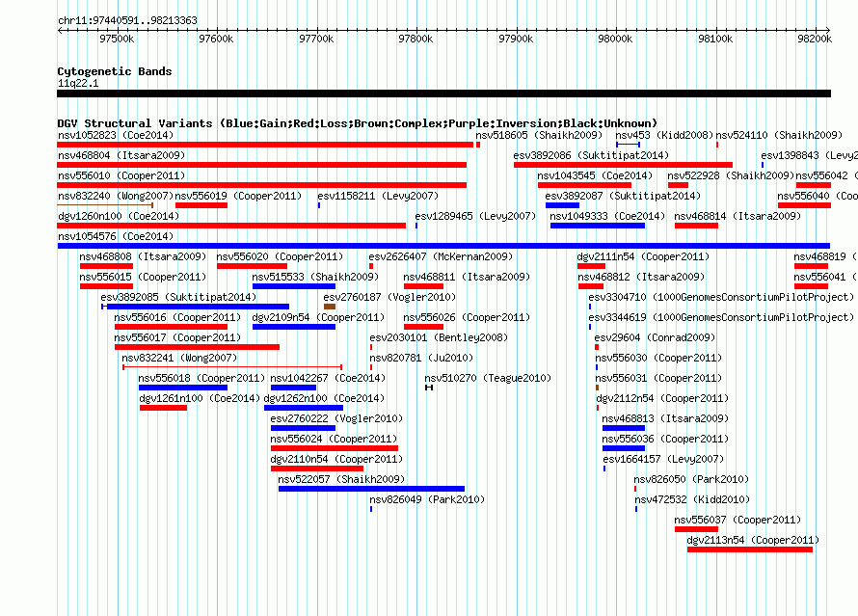Select esv29604 (Conrad2009) label
Image resolution: width=858 pixels, height=616 pixels.
[x=655, y=337]
